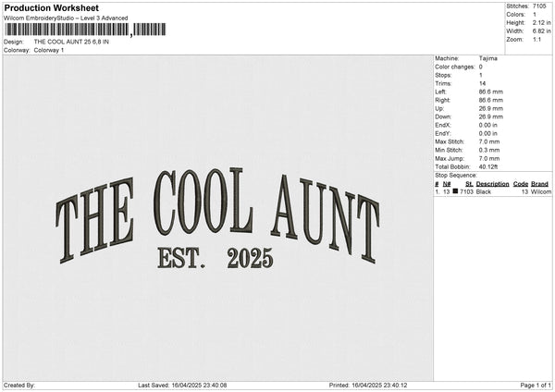Select Printed 16/04/2025 23:40:12 timestamp

(368, 386)
